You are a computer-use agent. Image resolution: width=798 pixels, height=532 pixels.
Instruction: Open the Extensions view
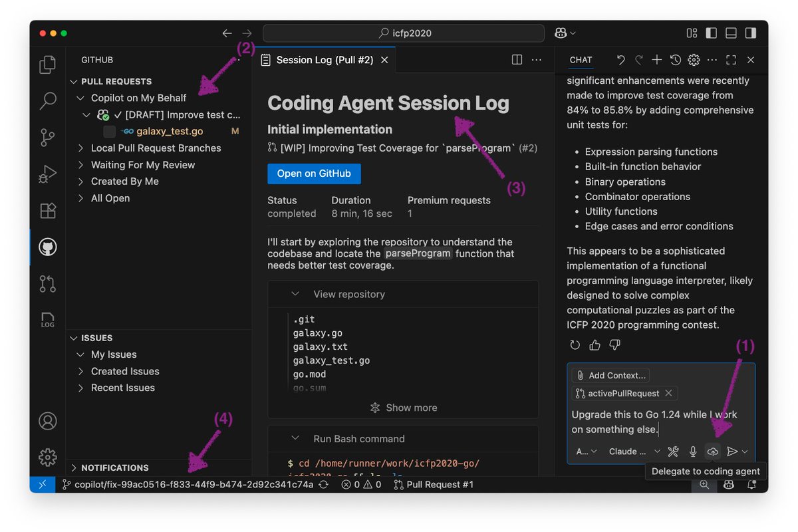(47, 211)
